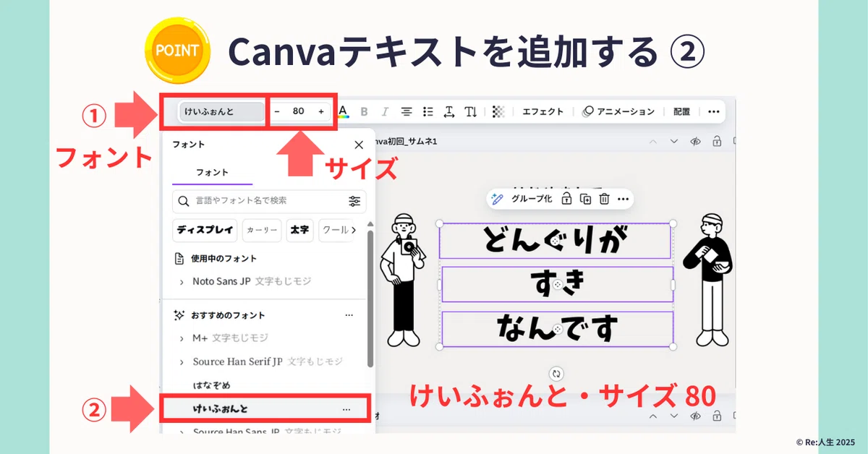
Task: Decrease font size with the minus button
Action: tap(277, 111)
